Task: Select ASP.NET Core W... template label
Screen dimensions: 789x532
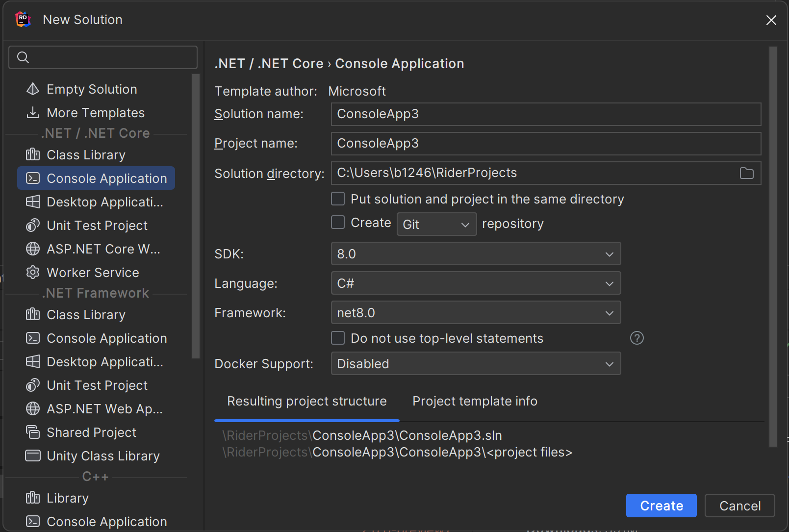Action: coord(103,249)
